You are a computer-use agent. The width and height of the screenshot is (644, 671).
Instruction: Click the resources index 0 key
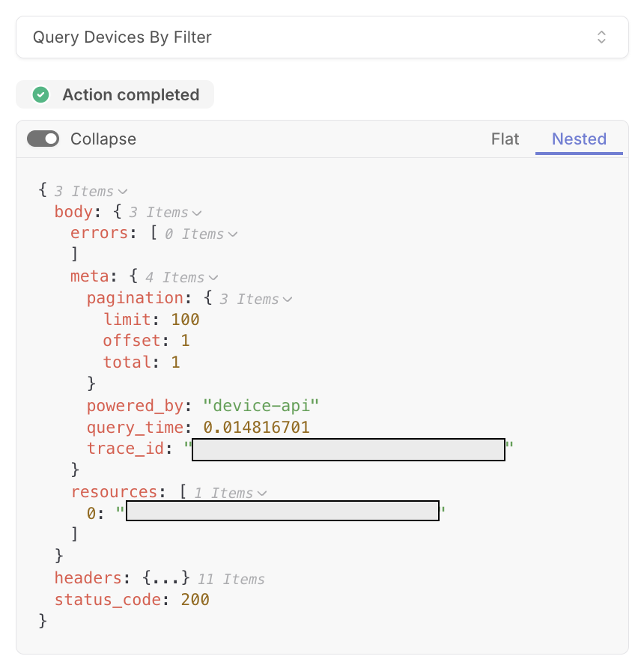point(91,513)
